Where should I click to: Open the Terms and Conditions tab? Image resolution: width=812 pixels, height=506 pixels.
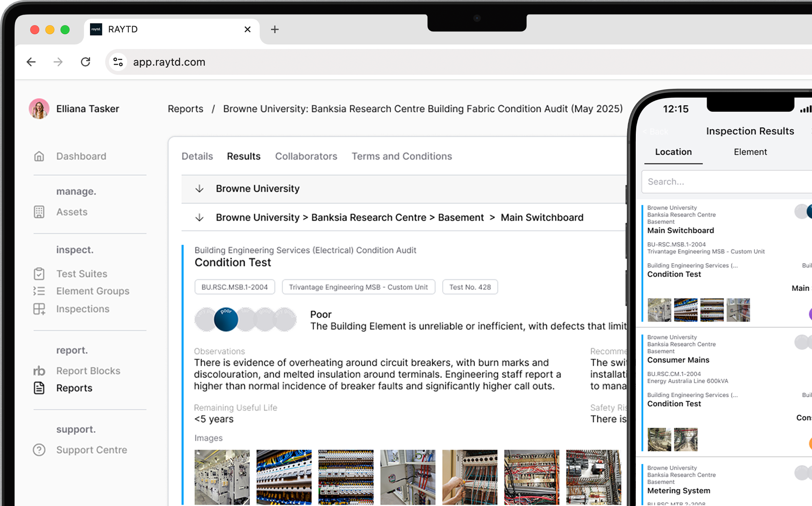[x=402, y=156]
